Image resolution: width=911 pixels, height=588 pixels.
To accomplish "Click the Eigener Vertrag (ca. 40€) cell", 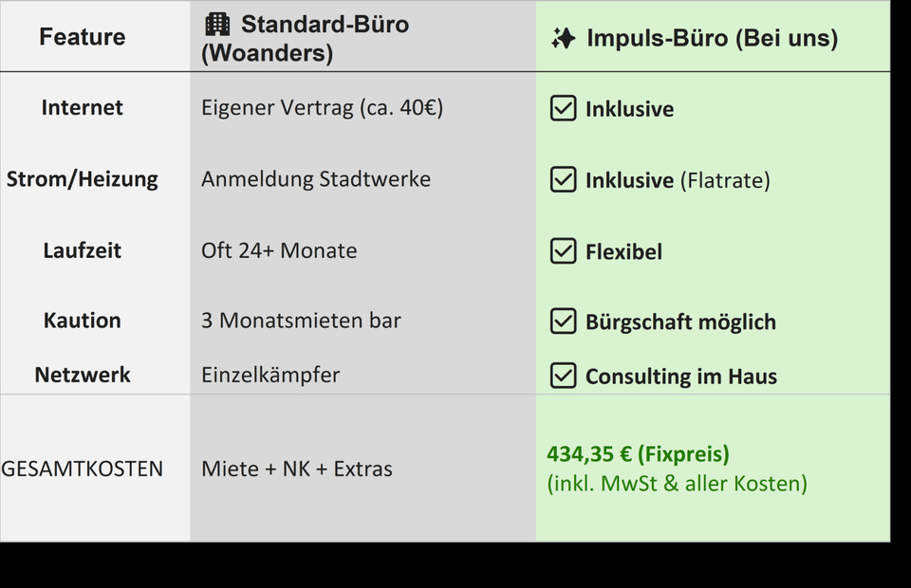I will (x=322, y=107).
